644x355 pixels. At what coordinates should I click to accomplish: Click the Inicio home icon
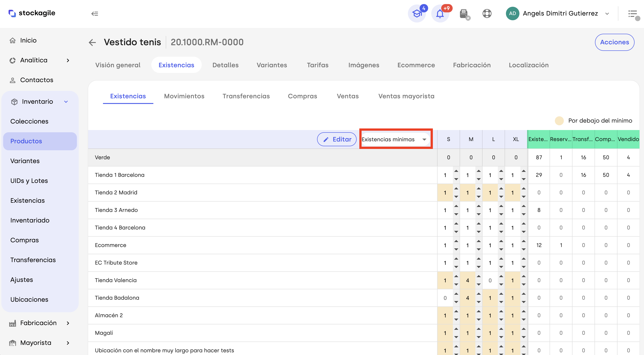13,40
